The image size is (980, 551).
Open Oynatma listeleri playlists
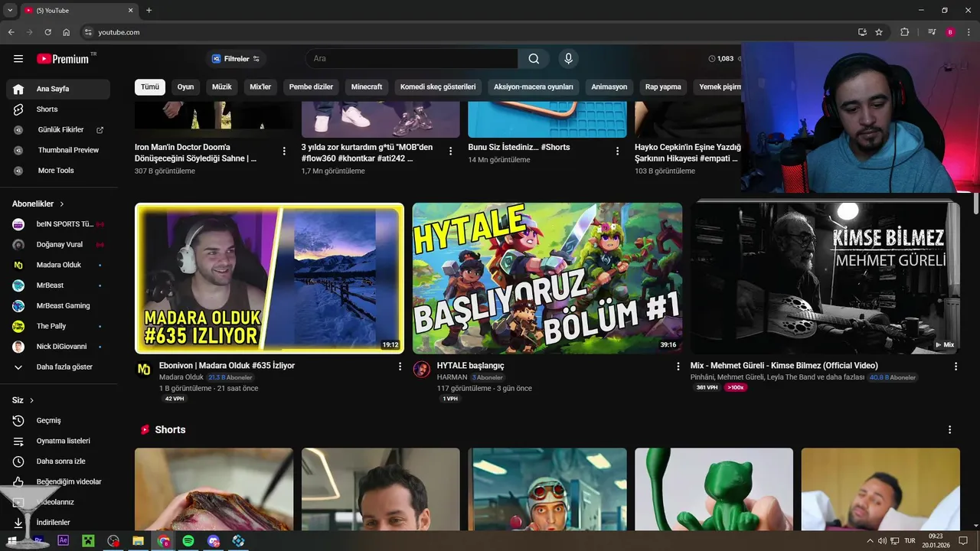58,441
